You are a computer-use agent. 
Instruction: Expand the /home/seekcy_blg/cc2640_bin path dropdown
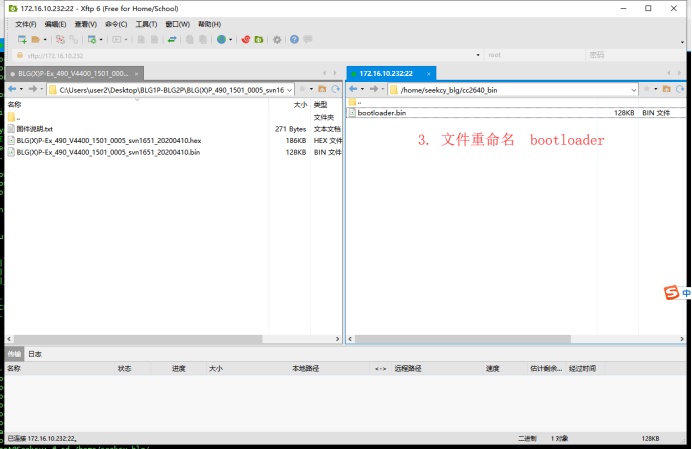634,90
